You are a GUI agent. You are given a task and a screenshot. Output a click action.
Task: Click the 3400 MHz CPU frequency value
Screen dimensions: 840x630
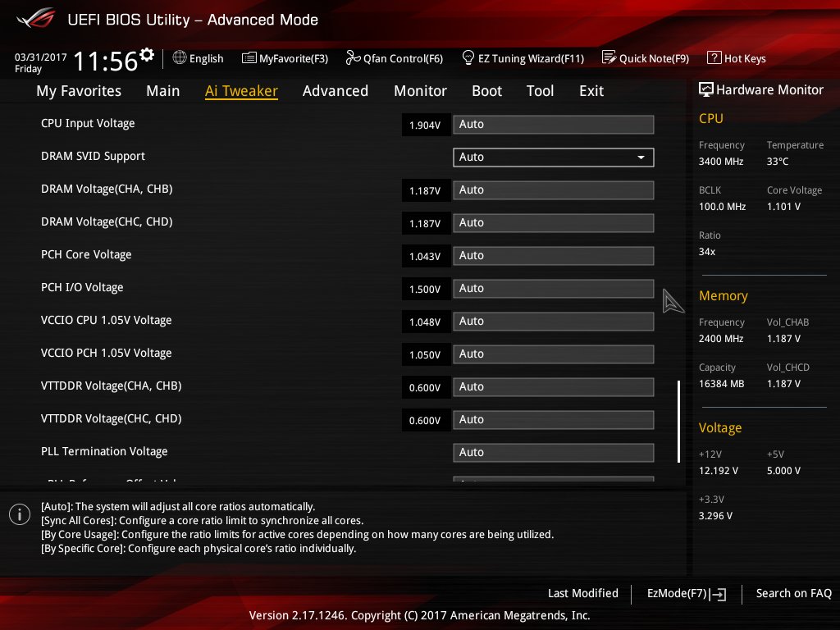click(x=720, y=162)
